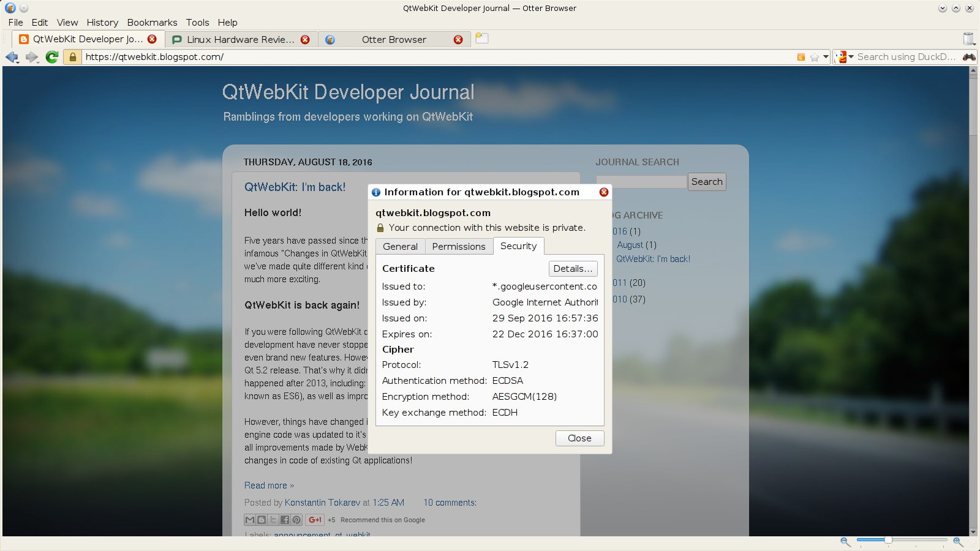Click the padlock icon in address bar
Screen dimensions: 980x551
[73, 57]
